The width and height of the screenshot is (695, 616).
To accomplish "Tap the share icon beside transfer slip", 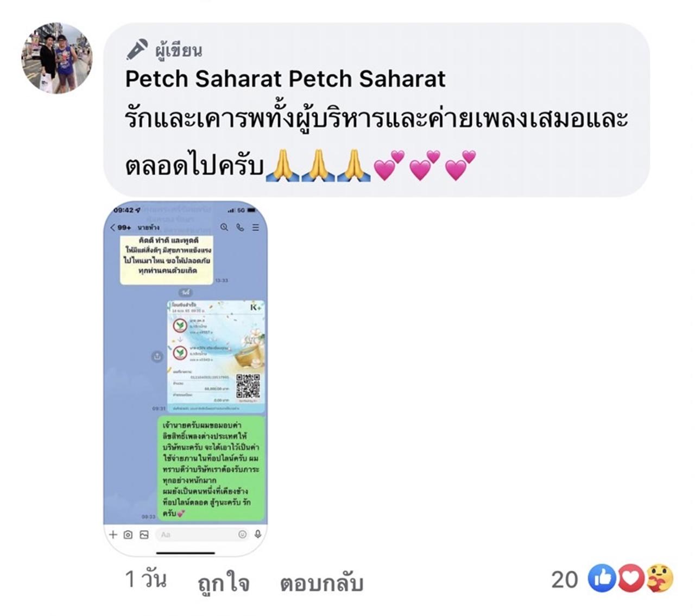I will point(157,356).
